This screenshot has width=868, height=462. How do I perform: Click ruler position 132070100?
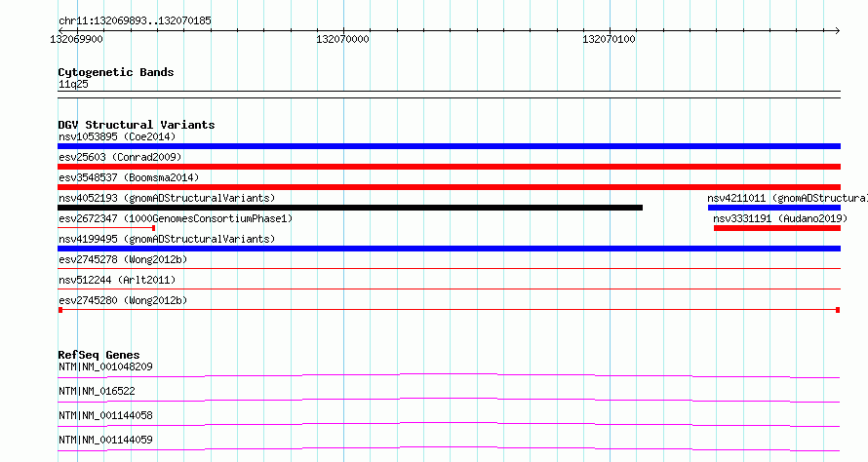(x=609, y=39)
